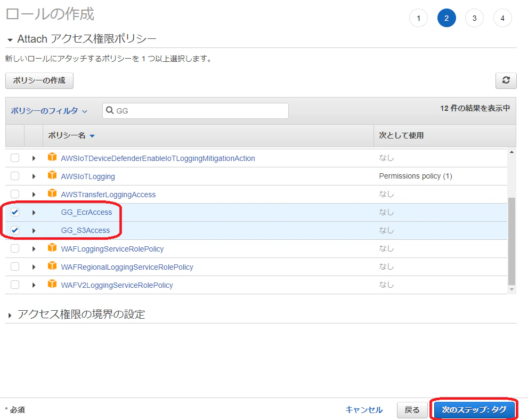The height and width of the screenshot is (420, 528).
Task: Open the GG_S3Access policy link
Action: (x=86, y=230)
